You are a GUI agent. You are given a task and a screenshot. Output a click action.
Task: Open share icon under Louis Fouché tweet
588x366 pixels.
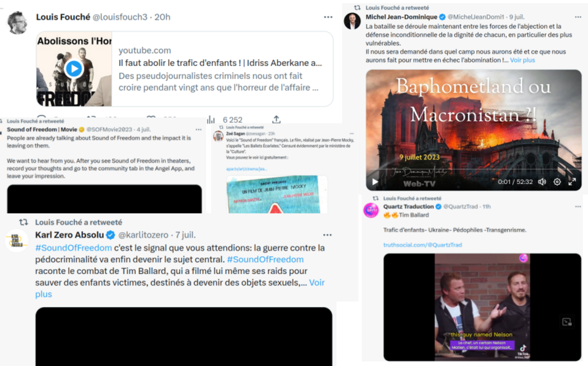276,119
